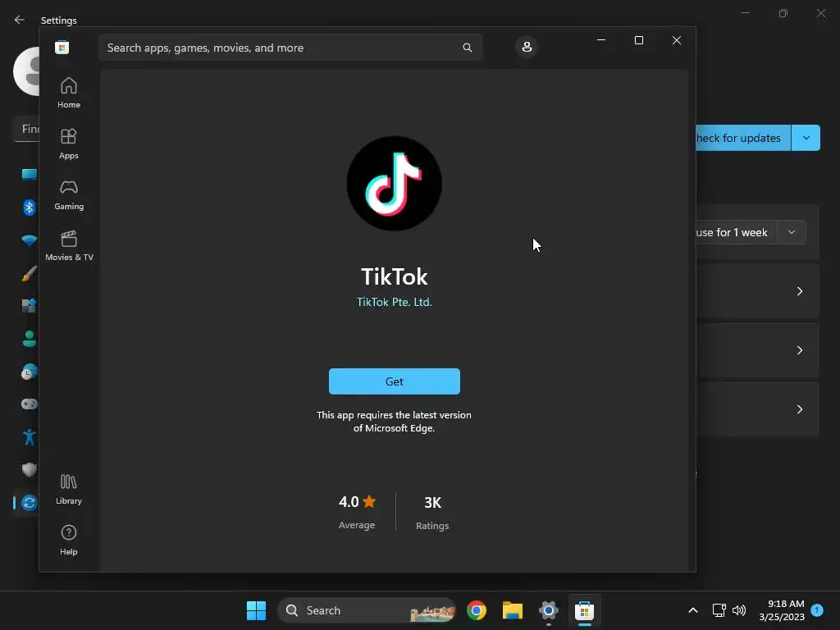Click the Get button for TikTok
Screen dimensions: 840x630
tap(395, 381)
